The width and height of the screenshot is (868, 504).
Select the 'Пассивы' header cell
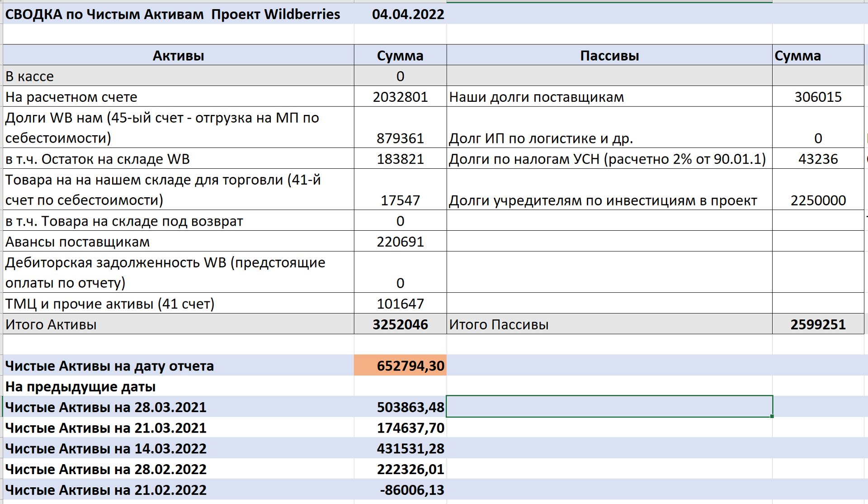tap(609, 55)
